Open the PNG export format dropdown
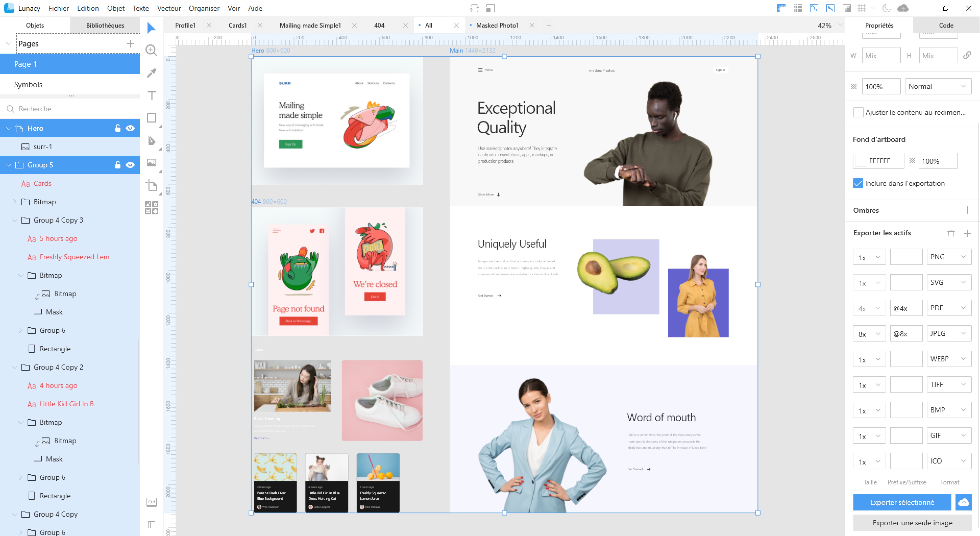The width and height of the screenshot is (980, 536). 948,257
